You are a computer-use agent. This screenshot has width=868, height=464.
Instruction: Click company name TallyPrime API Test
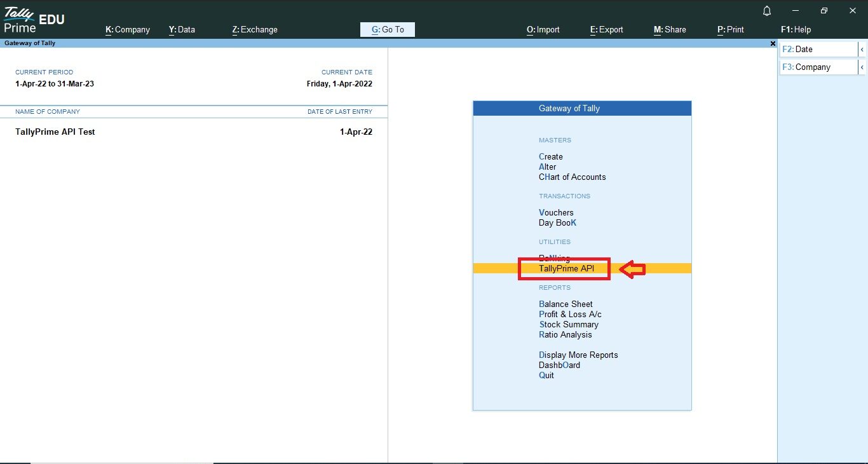[x=55, y=132]
